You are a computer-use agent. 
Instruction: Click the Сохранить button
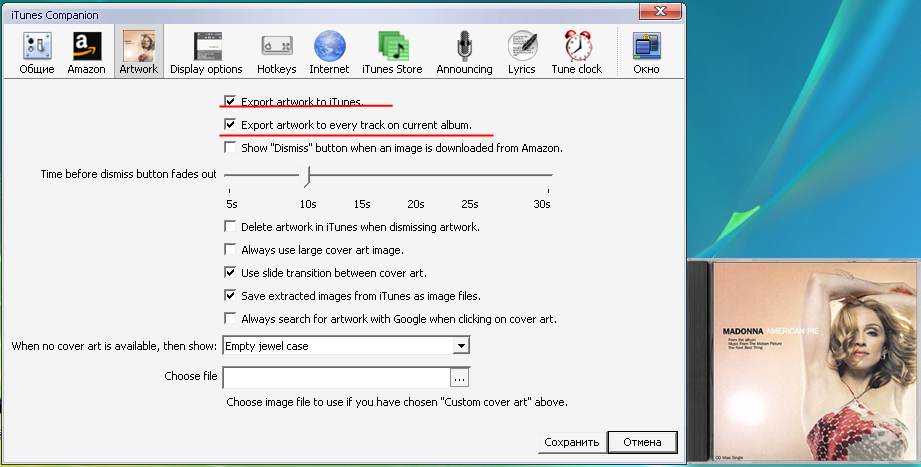[x=571, y=442]
